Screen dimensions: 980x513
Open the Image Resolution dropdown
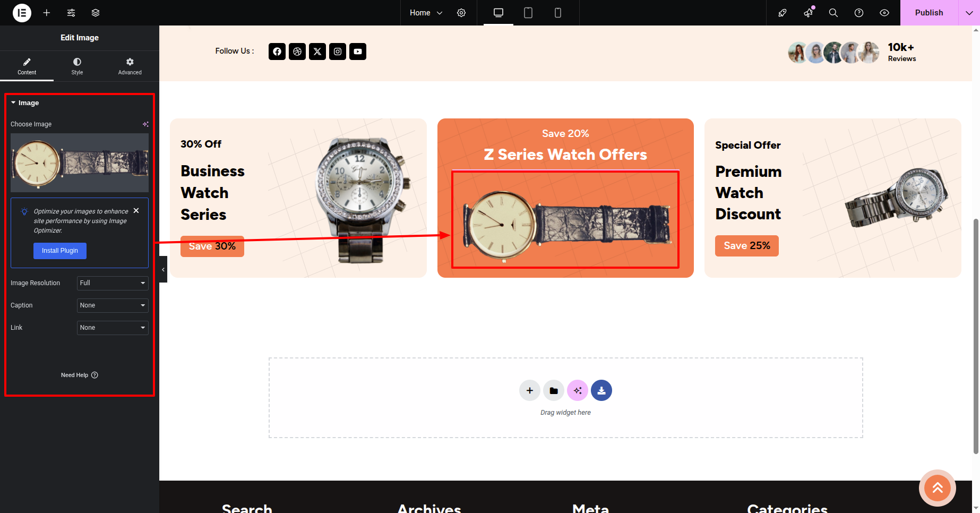[113, 283]
